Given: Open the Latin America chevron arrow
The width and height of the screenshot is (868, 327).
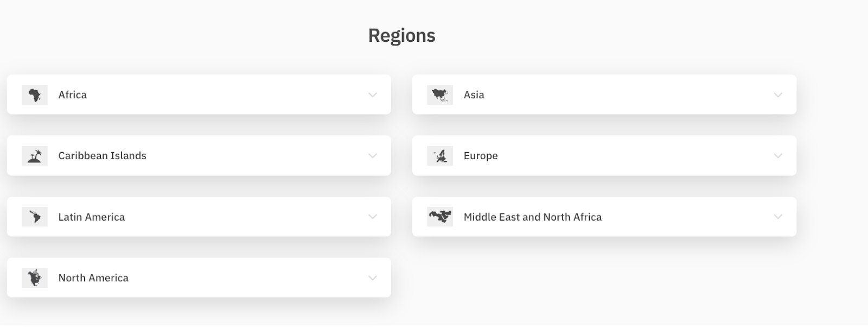Looking at the screenshot, I should (x=373, y=217).
